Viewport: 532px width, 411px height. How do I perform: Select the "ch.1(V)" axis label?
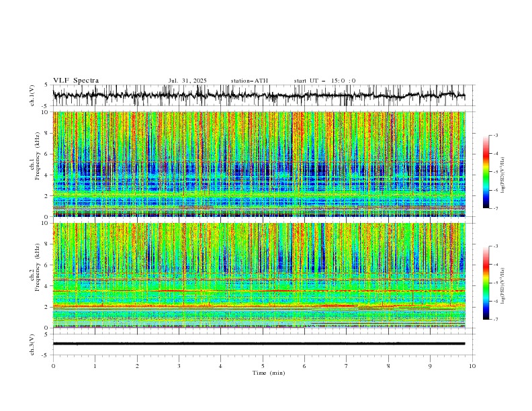(x=32, y=95)
